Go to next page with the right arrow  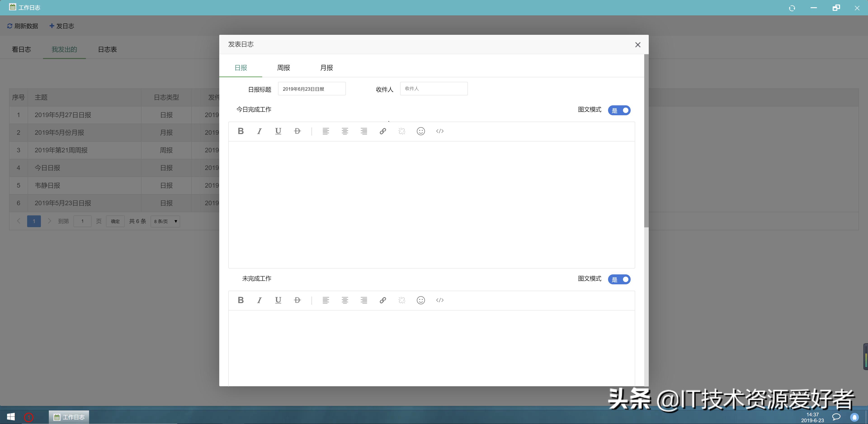pyautogui.click(x=49, y=221)
